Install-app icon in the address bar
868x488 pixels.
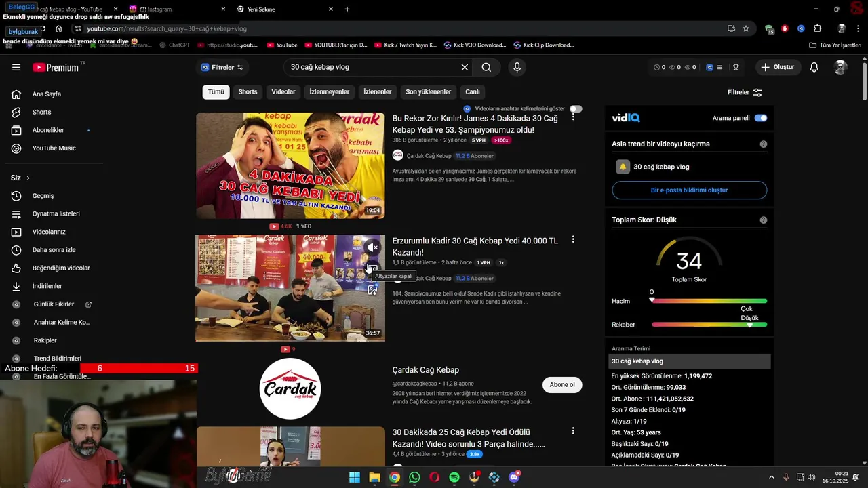click(x=731, y=28)
